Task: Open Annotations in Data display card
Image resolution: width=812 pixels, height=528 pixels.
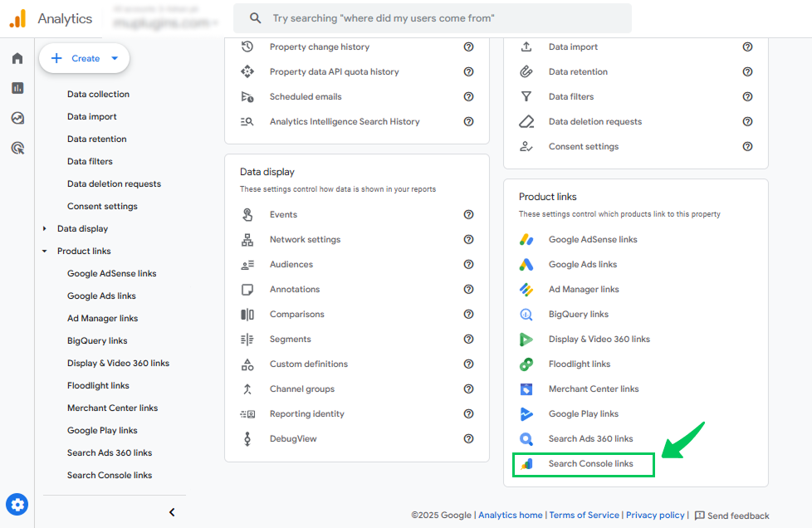Action: coord(295,290)
